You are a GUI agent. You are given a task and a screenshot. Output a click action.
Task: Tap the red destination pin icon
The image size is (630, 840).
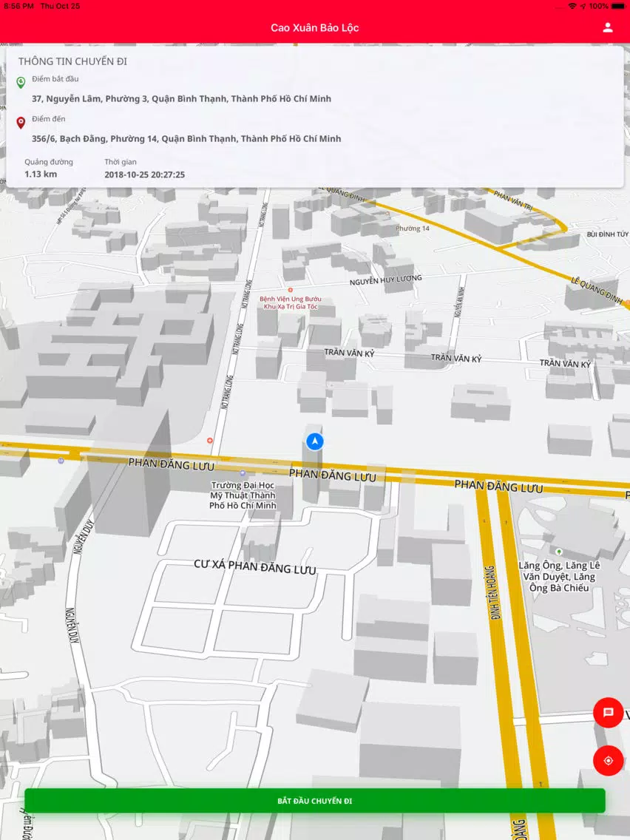[x=21, y=123]
